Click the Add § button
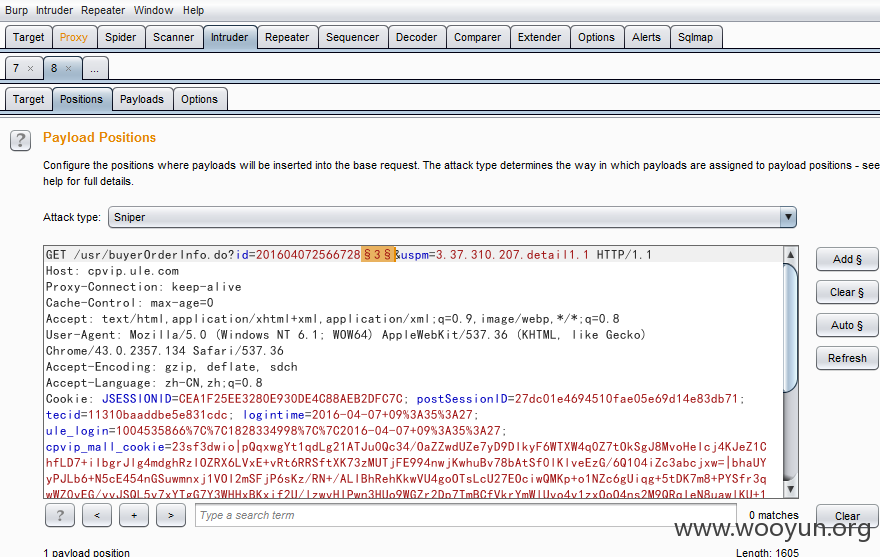The width and height of the screenshot is (880, 557). click(847, 259)
